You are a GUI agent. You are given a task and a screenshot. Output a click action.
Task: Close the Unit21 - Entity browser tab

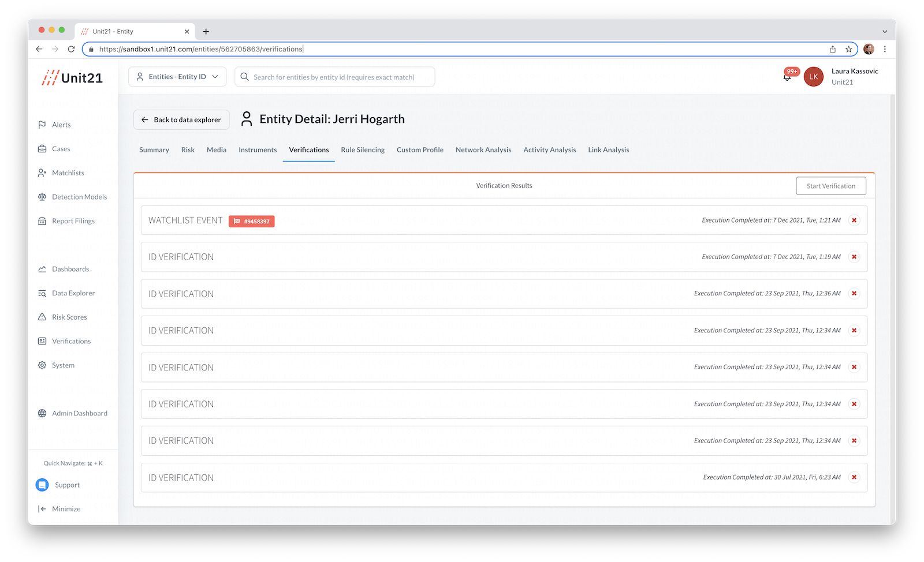tap(187, 32)
